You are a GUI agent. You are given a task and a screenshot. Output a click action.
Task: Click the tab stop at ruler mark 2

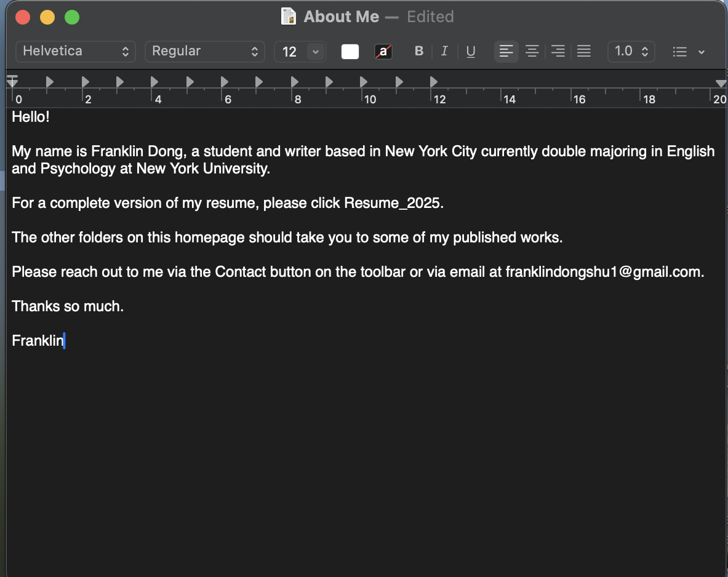pyautogui.click(x=85, y=82)
